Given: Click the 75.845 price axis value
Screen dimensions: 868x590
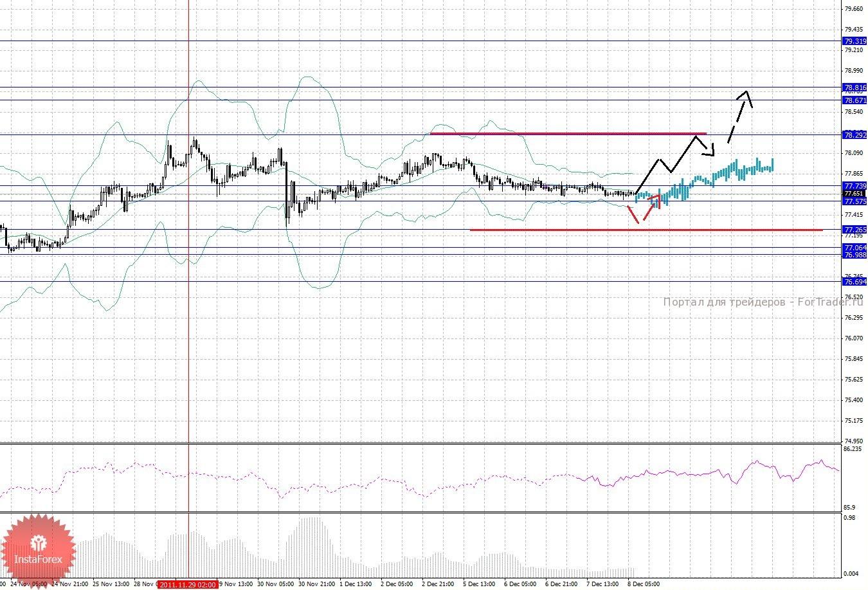Looking at the screenshot, I should tap(854, 359).
